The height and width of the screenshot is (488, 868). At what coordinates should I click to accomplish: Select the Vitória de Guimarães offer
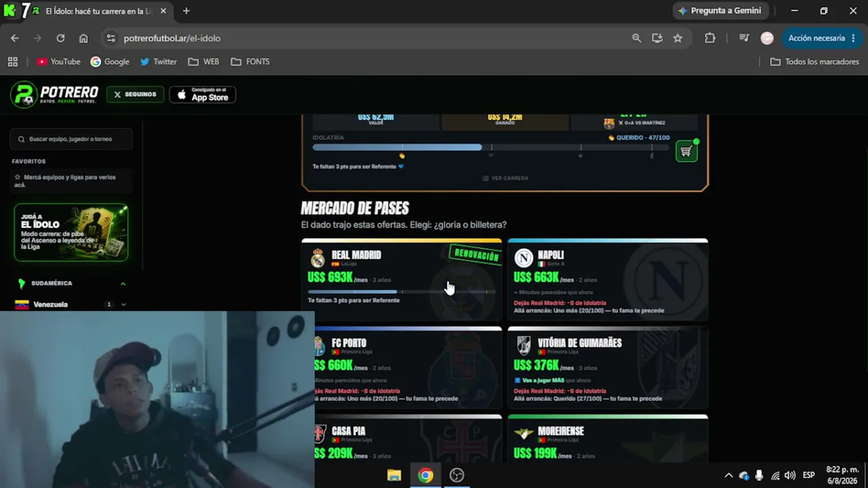coord(608,367)
